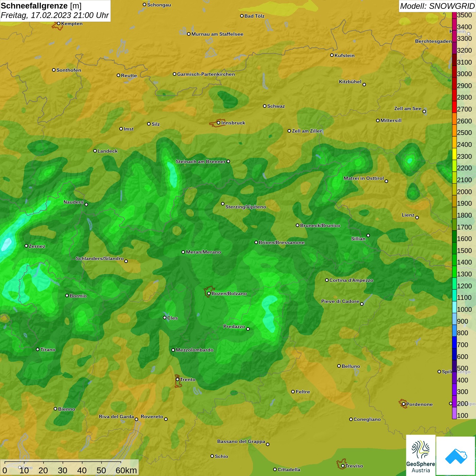Select the Zernez marker dot

tap(26, 246)
